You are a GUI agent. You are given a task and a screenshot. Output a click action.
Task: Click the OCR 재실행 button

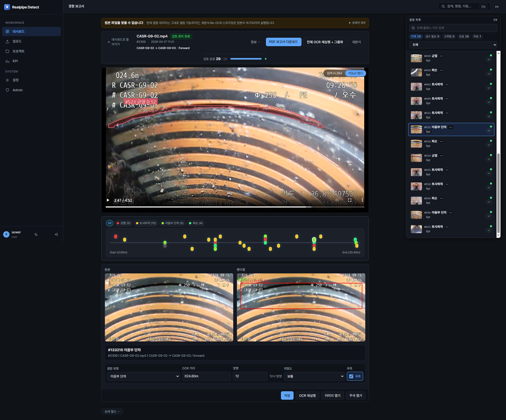[307, 395]
